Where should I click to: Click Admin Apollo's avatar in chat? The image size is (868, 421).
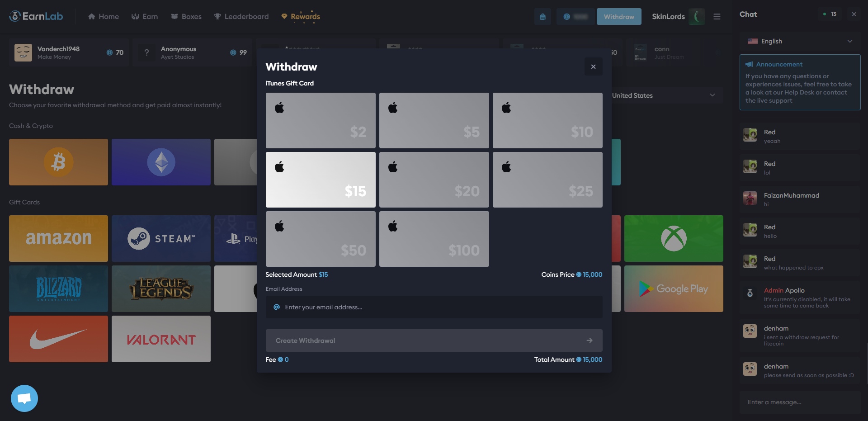[x=750, y=293]
